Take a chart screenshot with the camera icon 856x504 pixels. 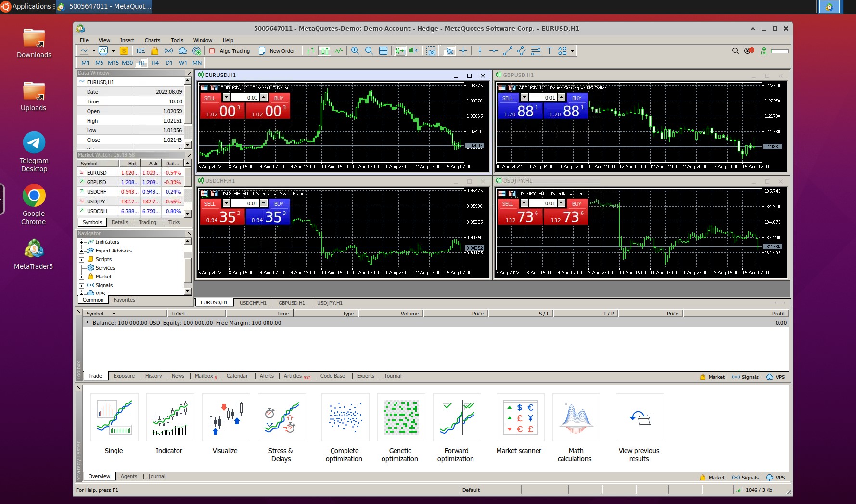432,51
